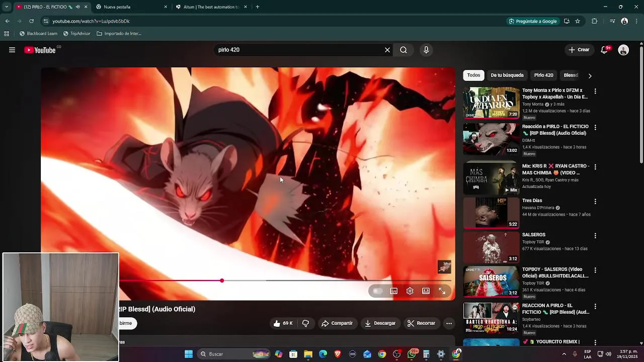Open YouTube notifications bell
The image size is (644, 362).
click(605, 50)
